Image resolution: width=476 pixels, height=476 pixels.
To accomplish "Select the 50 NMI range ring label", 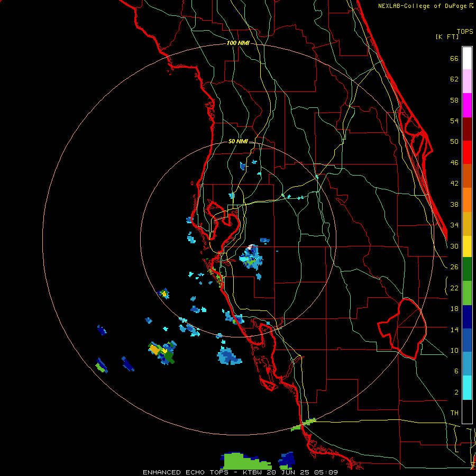I will (237, 141).
